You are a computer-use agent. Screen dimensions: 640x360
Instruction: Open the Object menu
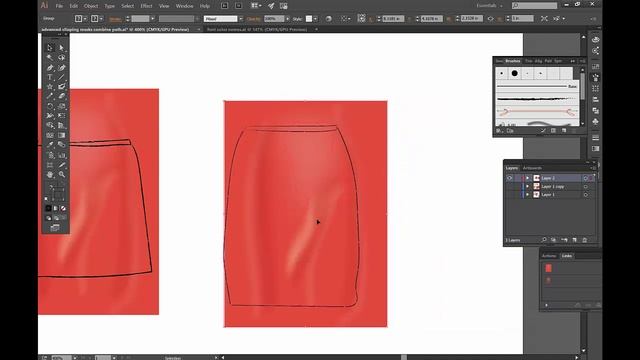[x=91, y=6]
